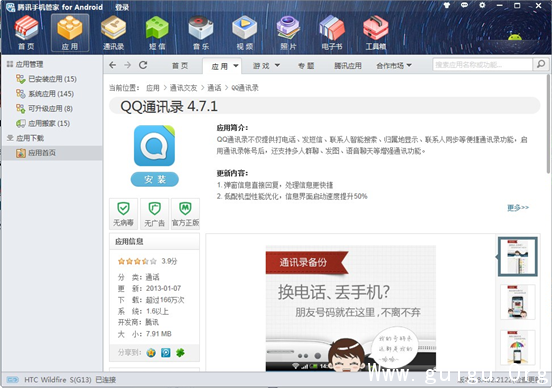This screenshot has height=389, width=552.
Task: Select the first screenshot thumbnail
Action: tap(518, 256)
